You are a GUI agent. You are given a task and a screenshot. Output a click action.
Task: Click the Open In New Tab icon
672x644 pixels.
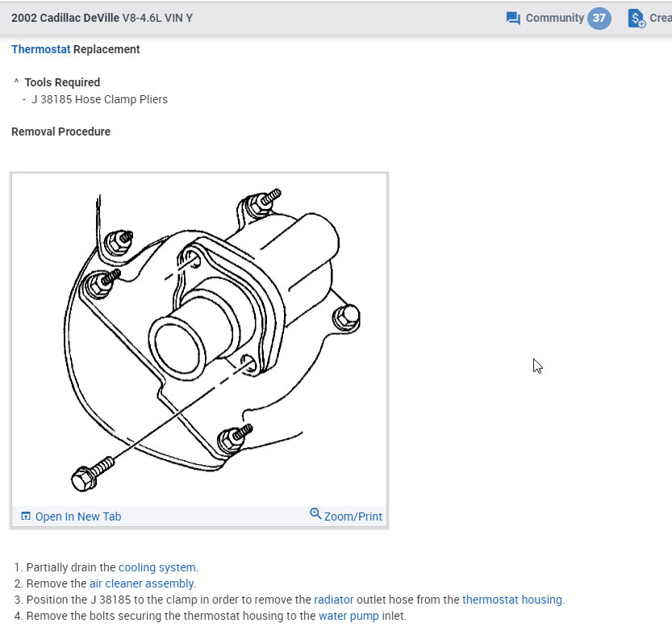pyautogui.click(x=26, y=516)
